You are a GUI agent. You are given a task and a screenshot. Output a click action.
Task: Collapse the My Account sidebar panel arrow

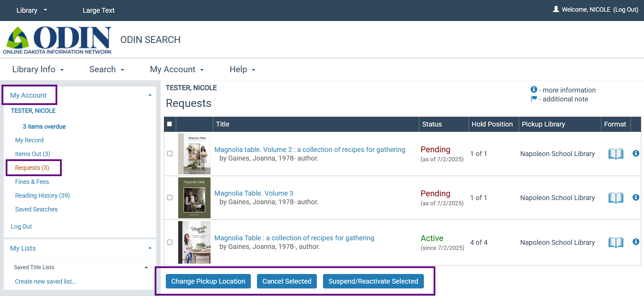150,95
